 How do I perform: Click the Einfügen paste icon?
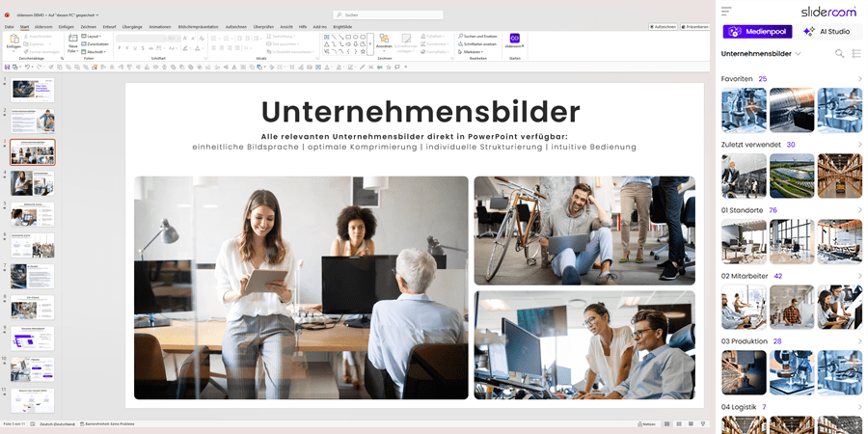click(x=12, y=41)
